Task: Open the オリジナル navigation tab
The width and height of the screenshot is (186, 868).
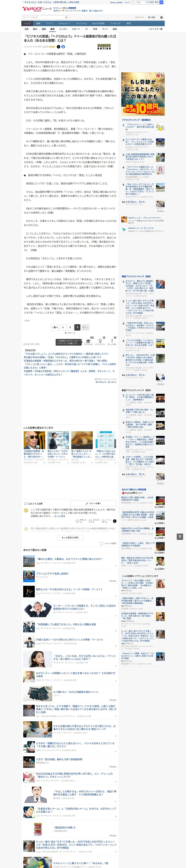Action: (x=81, y=24)
